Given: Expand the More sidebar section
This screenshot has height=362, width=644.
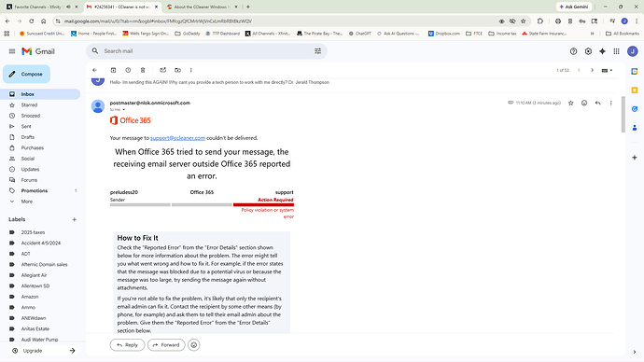Looking at the screenshot, I should [x=27, y=202].
